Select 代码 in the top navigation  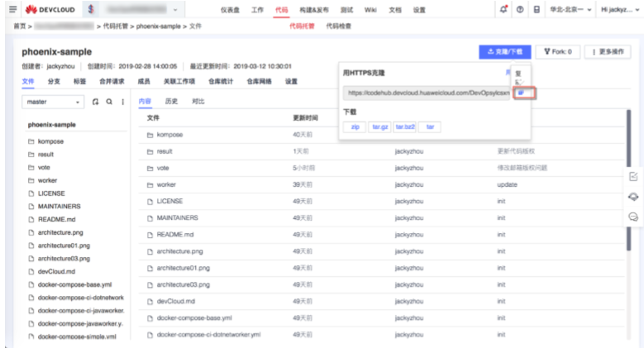[x=281, y=10]
